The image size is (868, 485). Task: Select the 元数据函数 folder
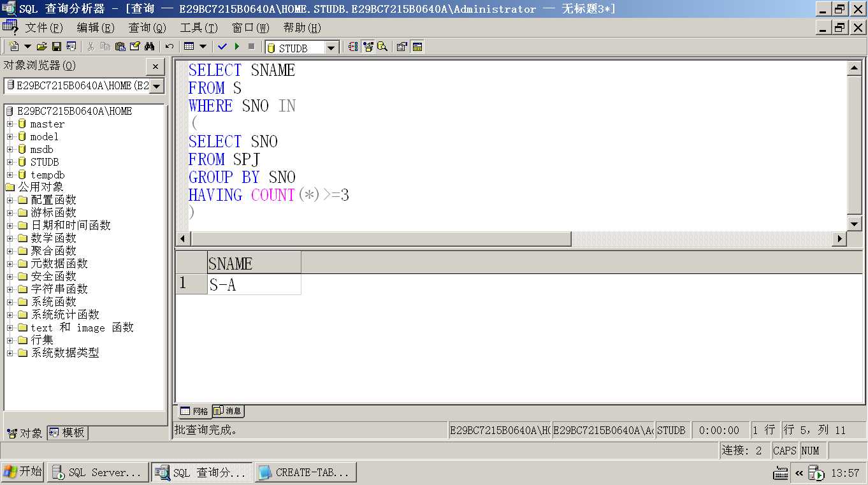coord(59,263)
